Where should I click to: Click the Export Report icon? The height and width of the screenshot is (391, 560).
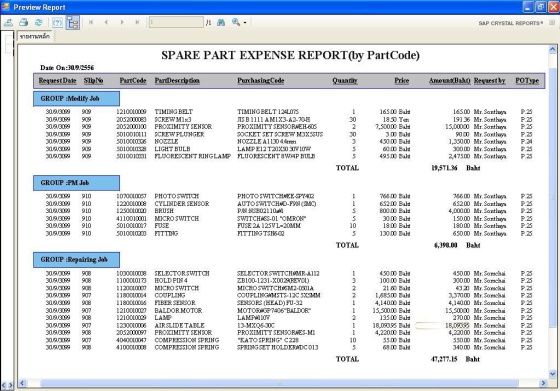[x=9, y=22]
